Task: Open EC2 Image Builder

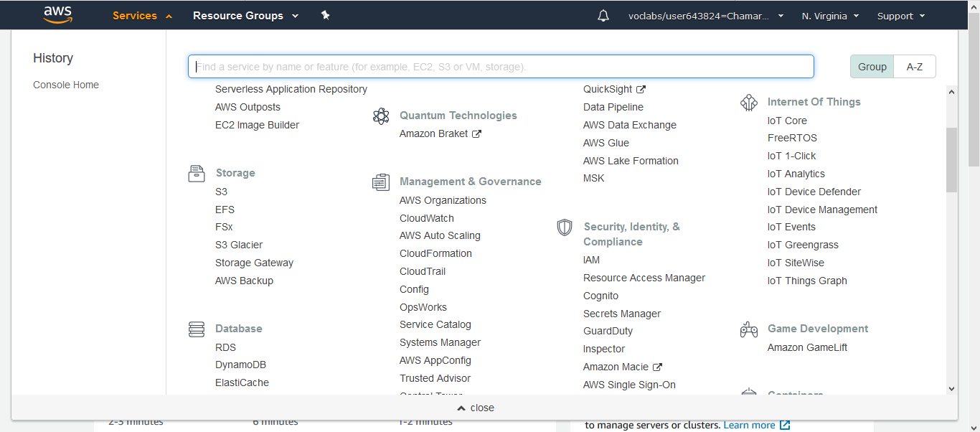Action: point(257,125)
